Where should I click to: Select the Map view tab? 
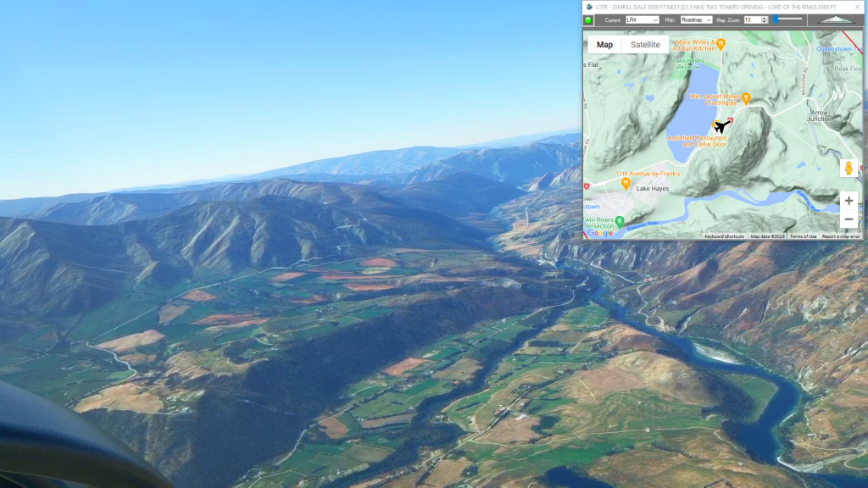604,45
